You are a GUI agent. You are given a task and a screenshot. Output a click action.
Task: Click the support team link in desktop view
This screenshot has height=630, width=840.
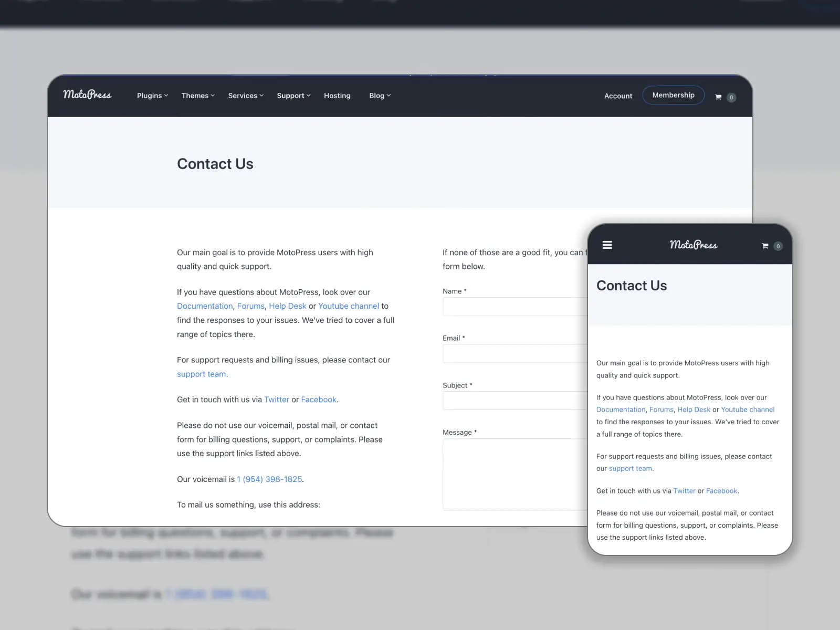(x=202, y=374)
